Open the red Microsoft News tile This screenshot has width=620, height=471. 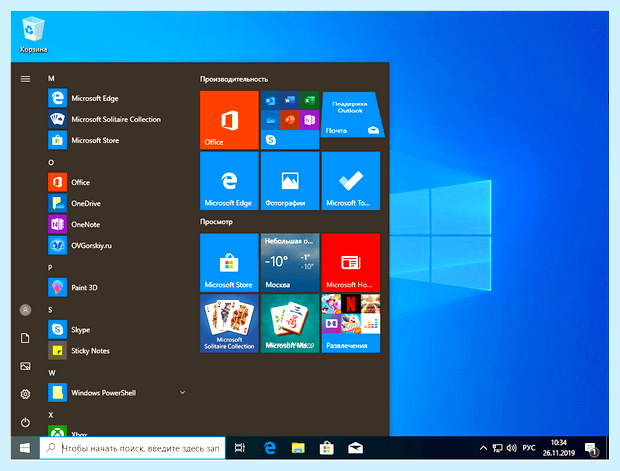tap(351, 263)
